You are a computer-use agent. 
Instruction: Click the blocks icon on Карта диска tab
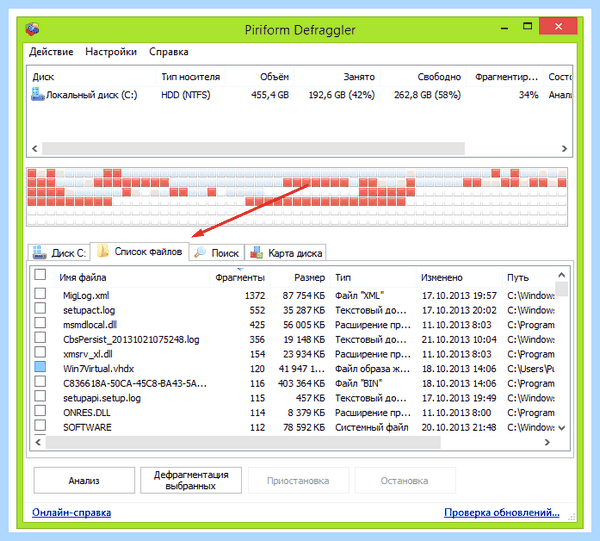[x=256, y=253]
